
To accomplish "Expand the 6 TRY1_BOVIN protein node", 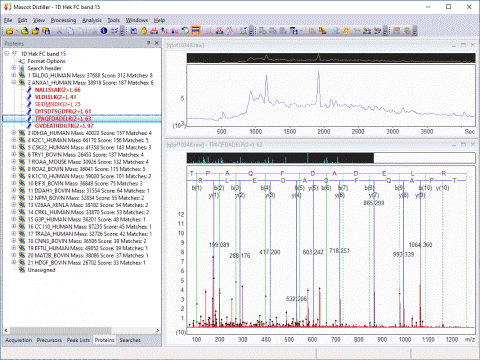I will pos(14,154).
